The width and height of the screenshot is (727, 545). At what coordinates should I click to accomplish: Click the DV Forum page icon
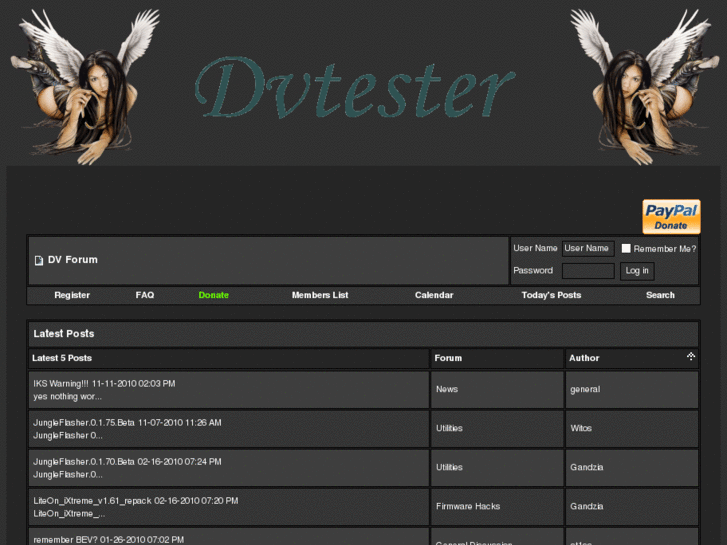pyautogui.click(x=39, y=261)
